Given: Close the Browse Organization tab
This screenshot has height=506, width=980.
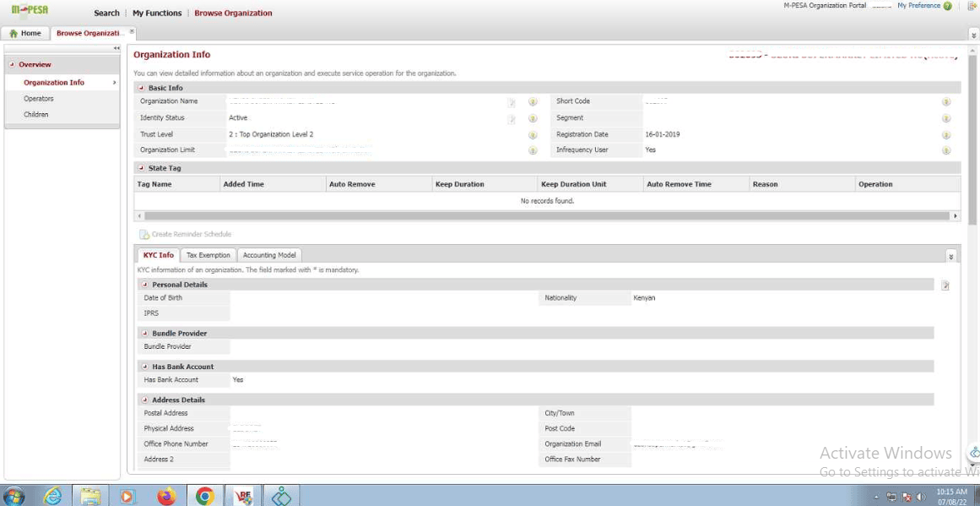Looking at the screenshot, I should tap(132, 30).
